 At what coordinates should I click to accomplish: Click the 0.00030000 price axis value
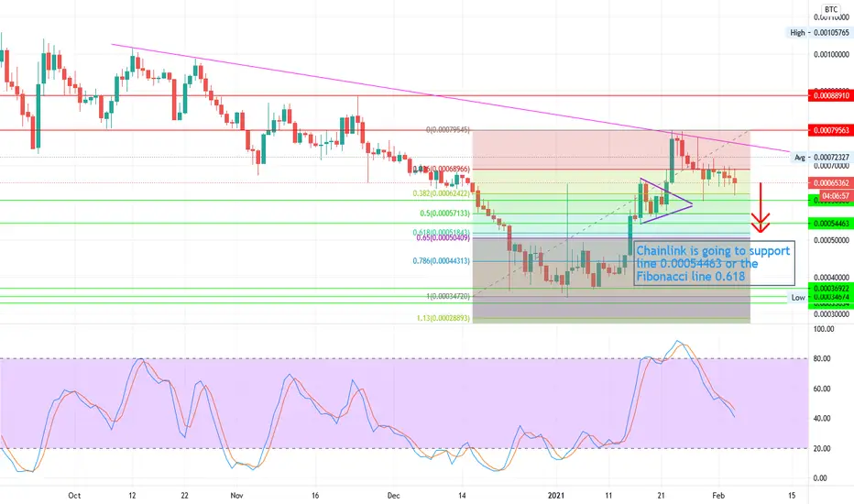831,314
